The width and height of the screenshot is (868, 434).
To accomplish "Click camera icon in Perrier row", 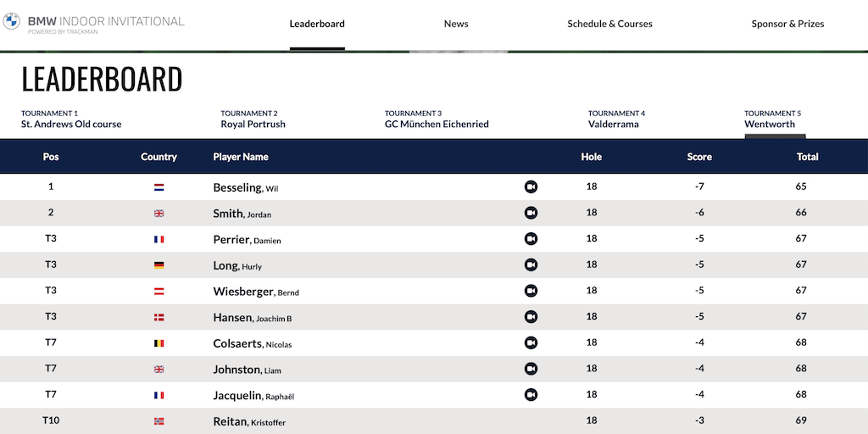I will tap(531, 239).
